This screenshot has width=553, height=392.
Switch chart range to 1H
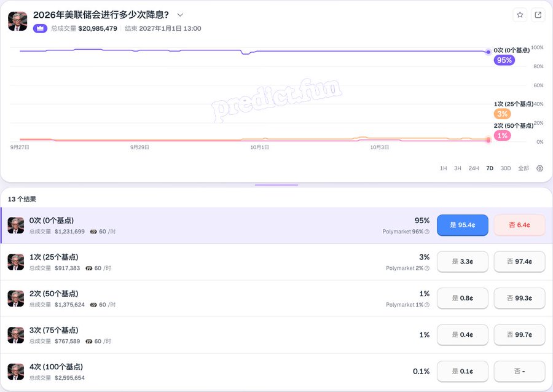click(x=443, y=168)
